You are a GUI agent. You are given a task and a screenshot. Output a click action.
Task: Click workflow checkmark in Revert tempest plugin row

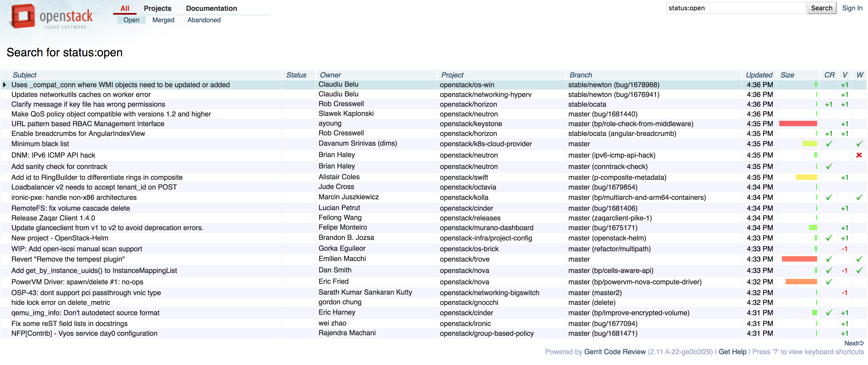859,259
